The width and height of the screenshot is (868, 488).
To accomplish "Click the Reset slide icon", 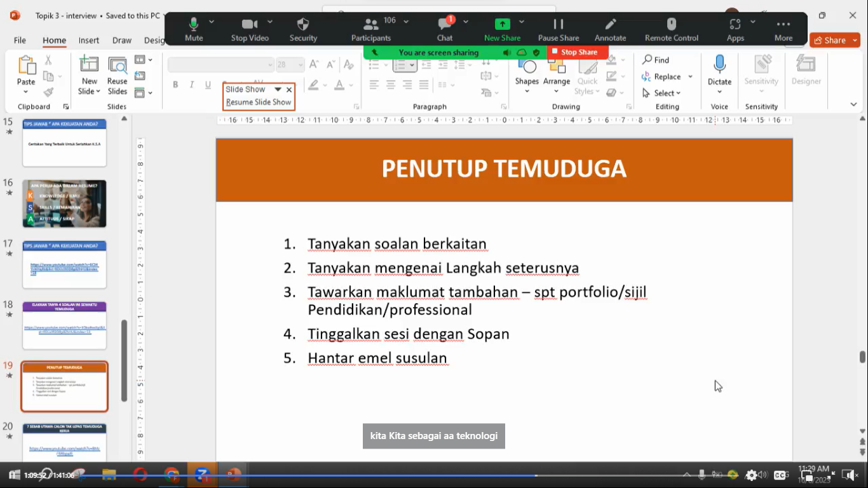I will pyautogui.click(x=140, y=76).
